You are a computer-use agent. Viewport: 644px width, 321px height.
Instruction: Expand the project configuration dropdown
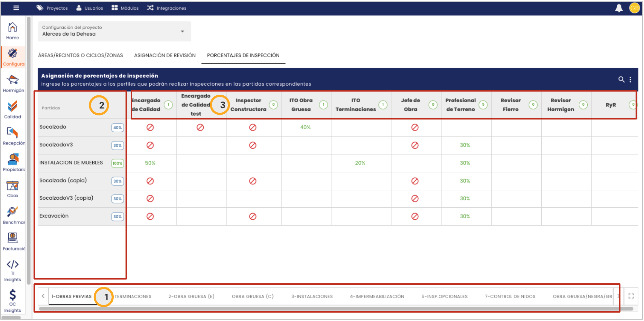[x=182, y=31]
